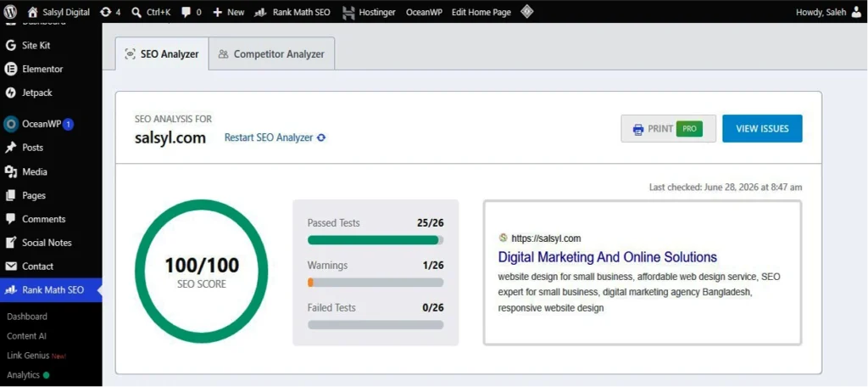Click the Failed Tests progress bar
The height and width of the screenshot is (387, 868).
click(376, 325)
